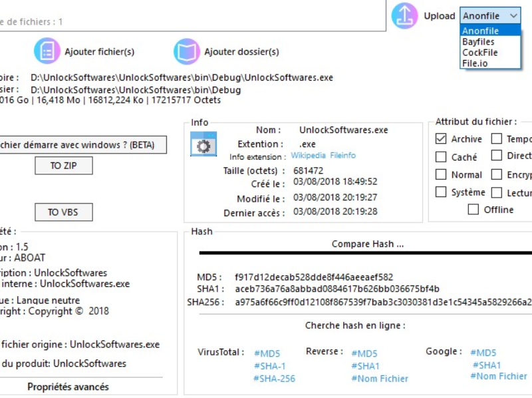Uncheck the Archive attribute checkbox
The image size is (532, 398).
tap(441, 139)
